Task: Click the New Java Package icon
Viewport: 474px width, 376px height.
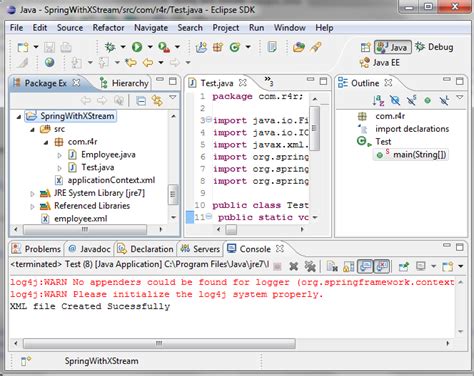Action: click(x=218, y=47)
